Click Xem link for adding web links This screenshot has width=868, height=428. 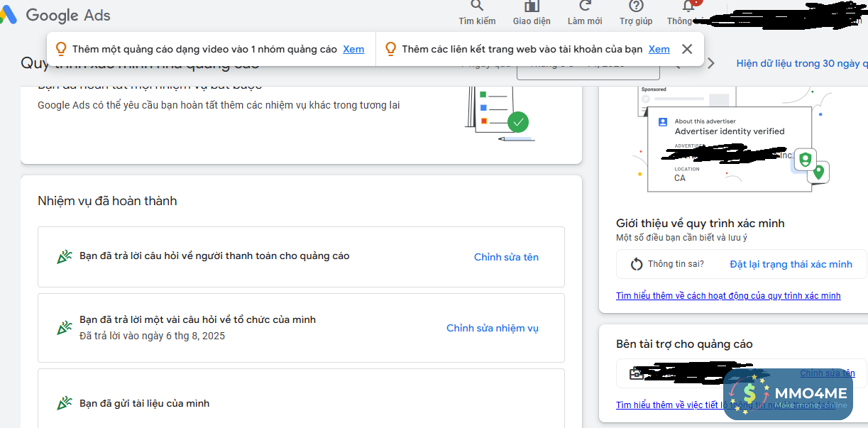pyautogui.click(x=659, y=49)
